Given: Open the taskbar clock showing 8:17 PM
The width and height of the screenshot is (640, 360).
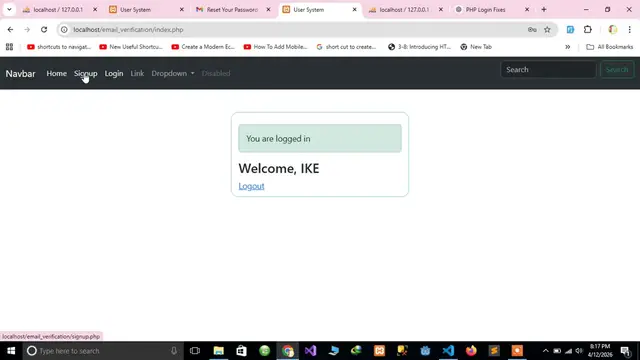Looking at the screenshot, I should pos(600,351).
